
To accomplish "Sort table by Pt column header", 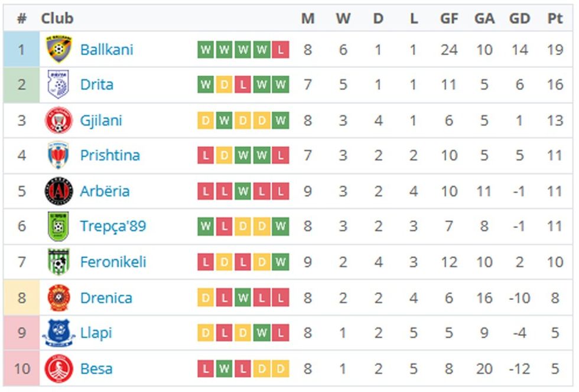I will click(x=554, y=18).
